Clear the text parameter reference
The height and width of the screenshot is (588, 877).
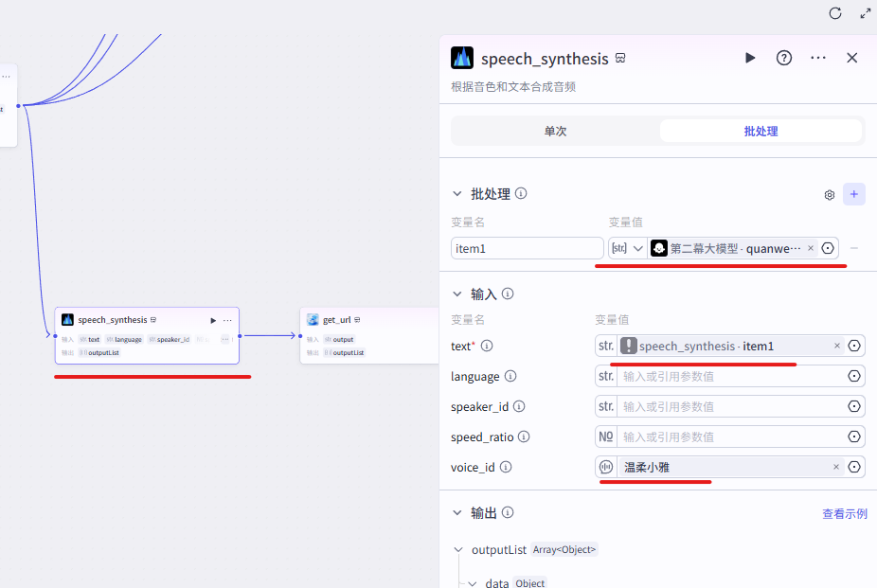[x=837, y=346]
